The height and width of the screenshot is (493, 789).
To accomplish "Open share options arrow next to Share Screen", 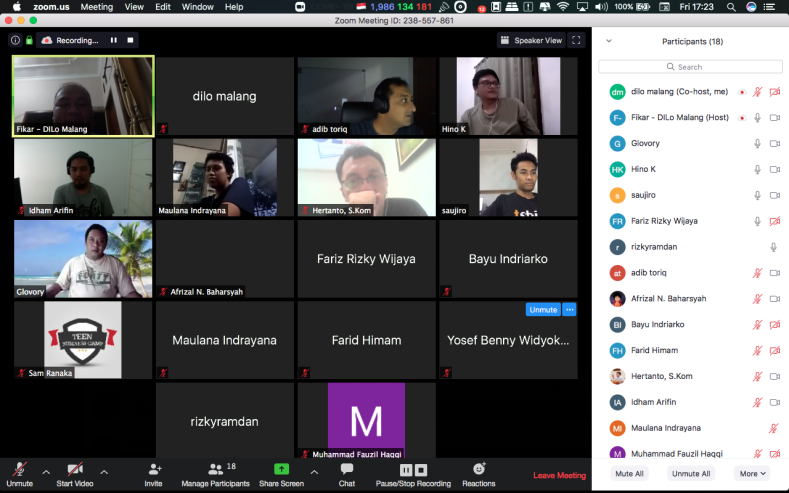I will 314,472.
